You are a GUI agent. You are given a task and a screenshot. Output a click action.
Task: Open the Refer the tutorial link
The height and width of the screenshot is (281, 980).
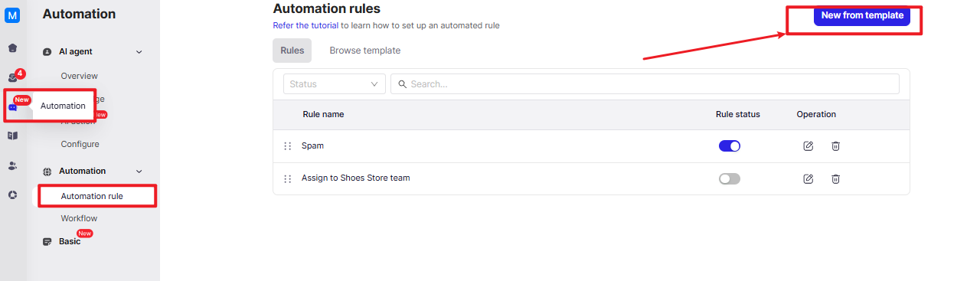click(305, 25)
